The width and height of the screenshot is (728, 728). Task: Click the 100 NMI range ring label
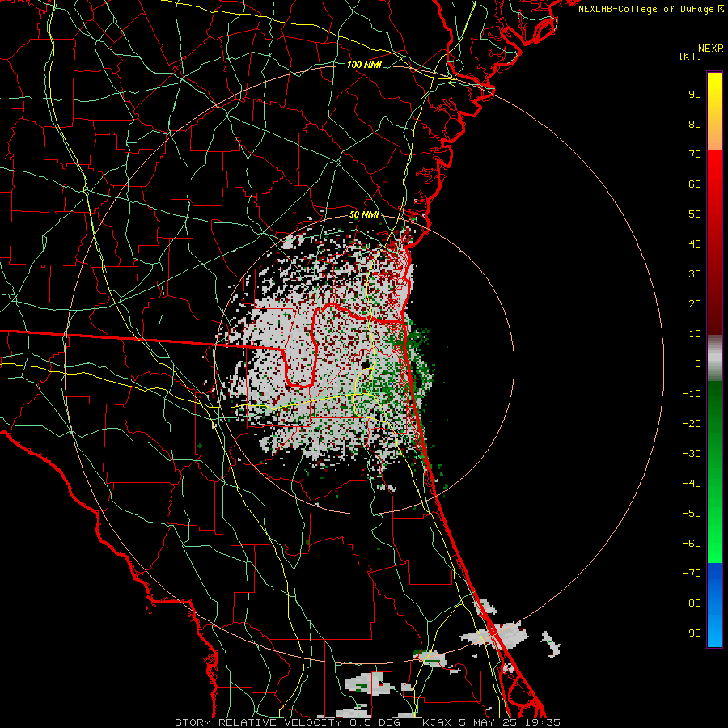[x=364, y=65]
